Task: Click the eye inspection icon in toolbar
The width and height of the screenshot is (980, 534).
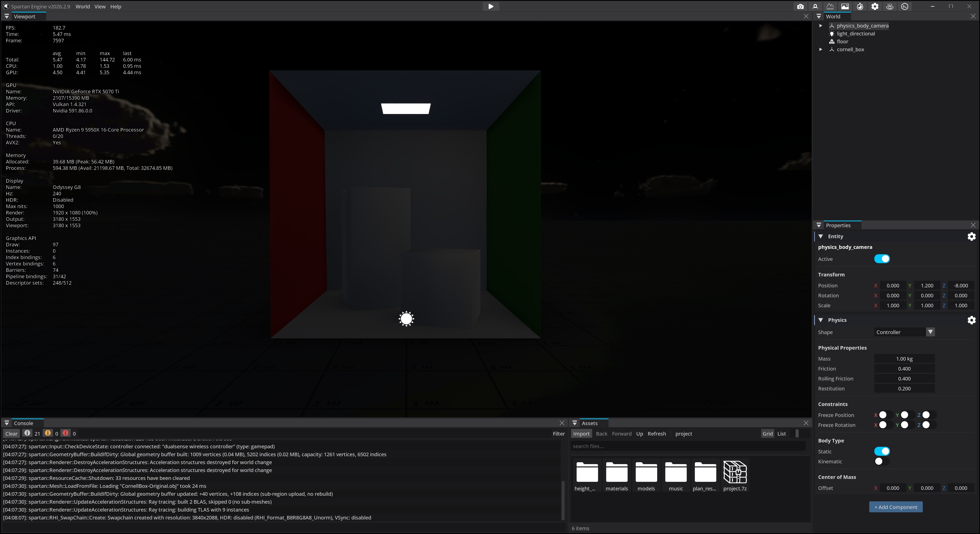Action: coord(890,6)
